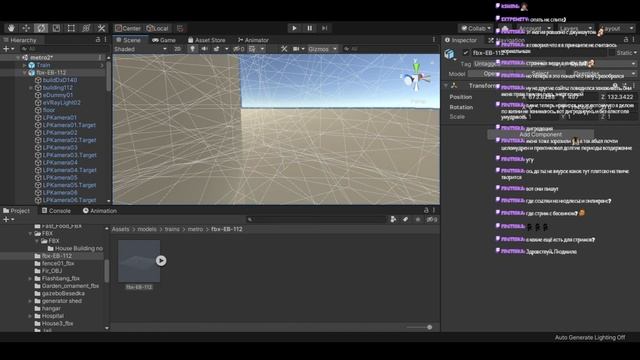Open the Gizmos dropdown
This screenshot has height=360, width=640.
(x=322, y=49)
